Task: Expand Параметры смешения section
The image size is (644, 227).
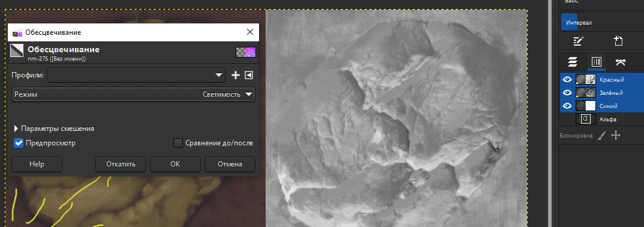Action: (x=54, y=129)
